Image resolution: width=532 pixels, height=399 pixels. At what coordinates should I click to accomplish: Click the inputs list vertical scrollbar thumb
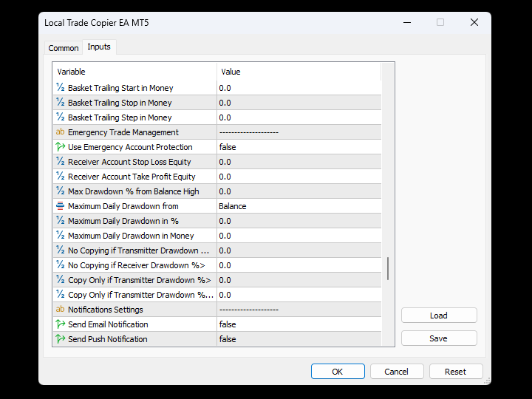pyautogui.click(x=388, y=268)
